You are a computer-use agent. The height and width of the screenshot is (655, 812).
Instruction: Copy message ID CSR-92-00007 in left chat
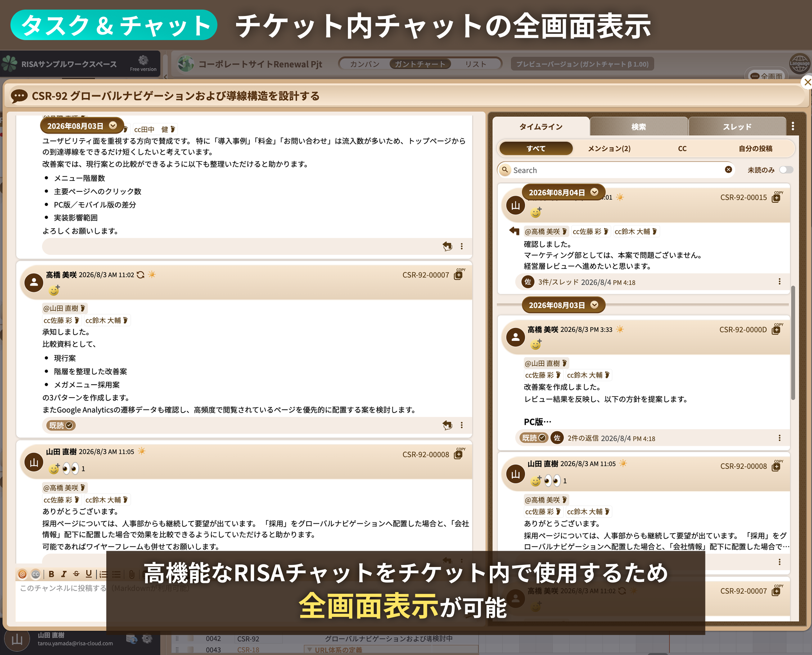459,274
